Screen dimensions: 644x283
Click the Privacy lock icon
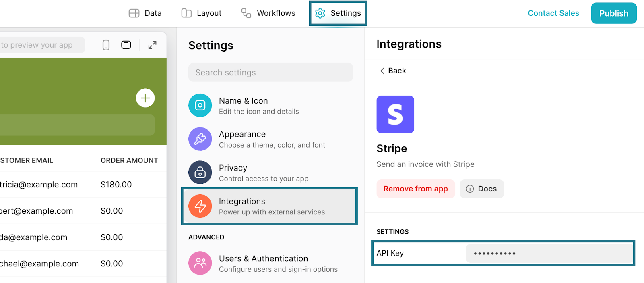point(200,173)
